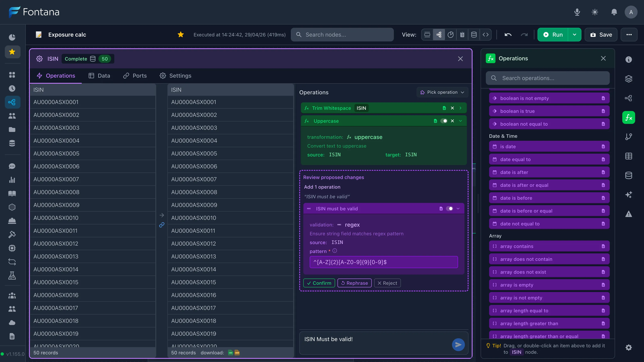
Task: Confirm the proposed changes
Action: click(319, 283)
